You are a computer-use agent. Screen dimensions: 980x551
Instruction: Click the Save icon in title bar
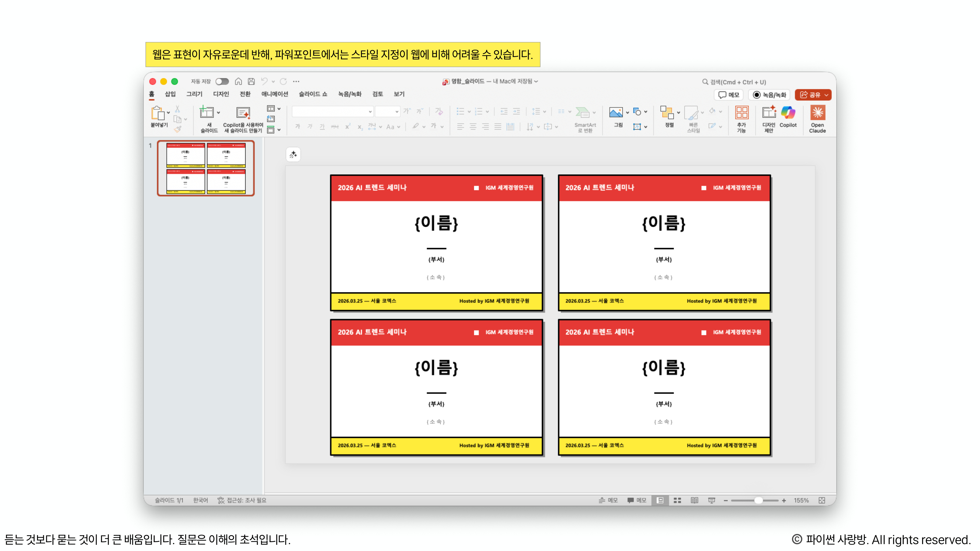tap(251, 81)
